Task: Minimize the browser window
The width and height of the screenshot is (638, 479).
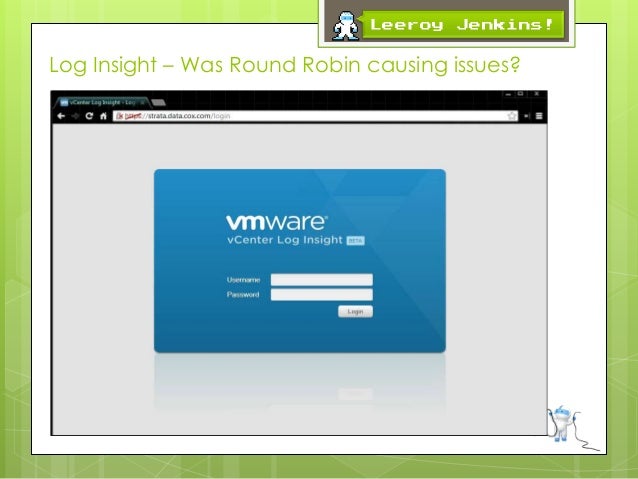Action: (508, 94)
